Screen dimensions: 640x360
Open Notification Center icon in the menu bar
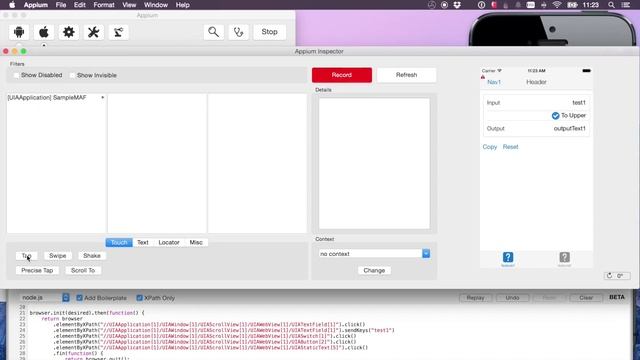coord(626,5)
